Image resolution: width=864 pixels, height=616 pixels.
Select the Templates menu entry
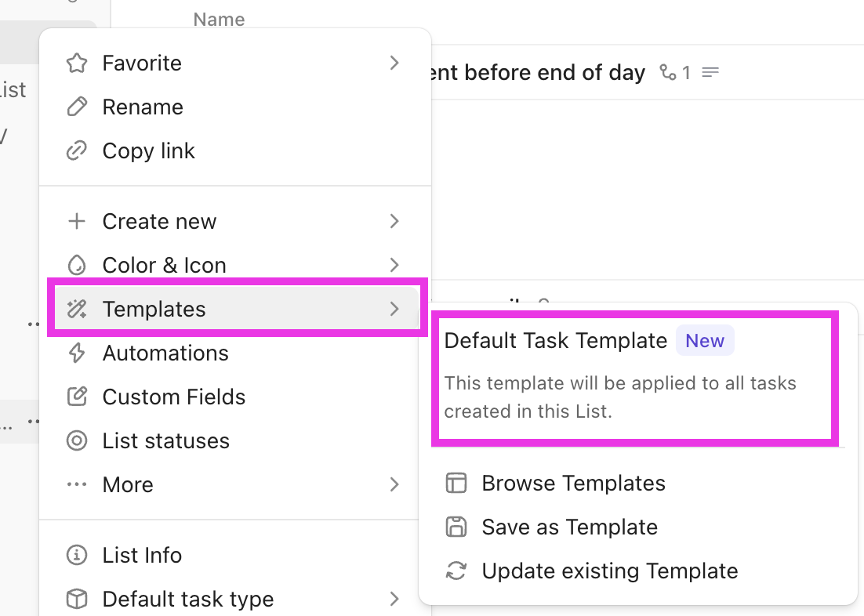pos(154,310)
